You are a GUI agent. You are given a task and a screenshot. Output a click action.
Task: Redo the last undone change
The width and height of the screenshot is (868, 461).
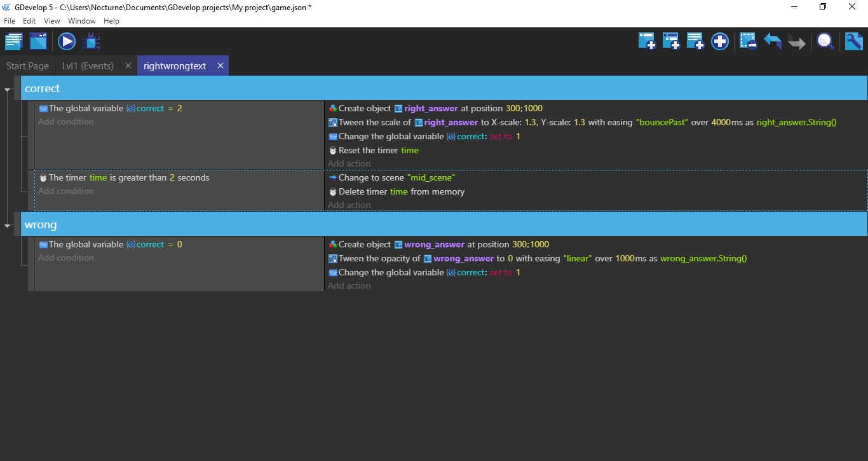pos(797,41)
